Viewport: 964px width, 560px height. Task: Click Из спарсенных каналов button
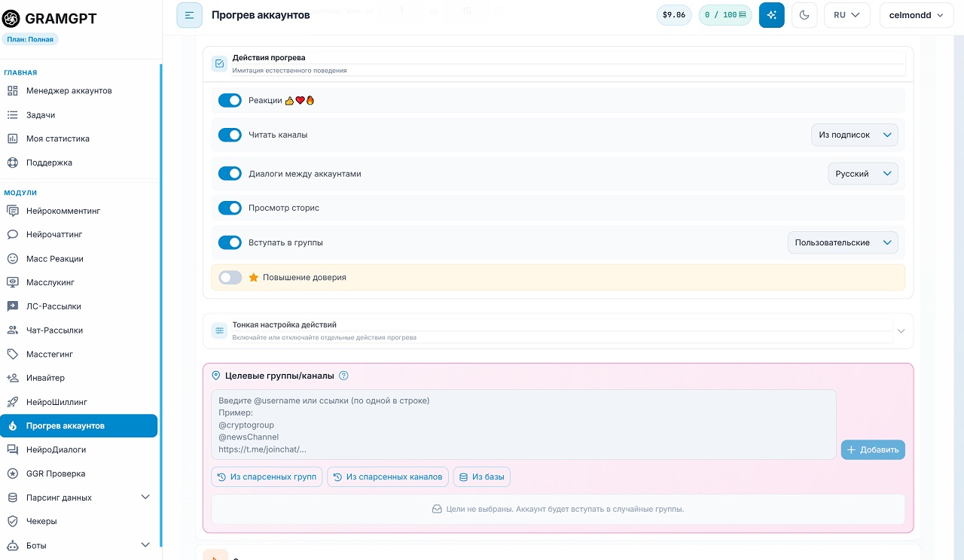(388, 477)
